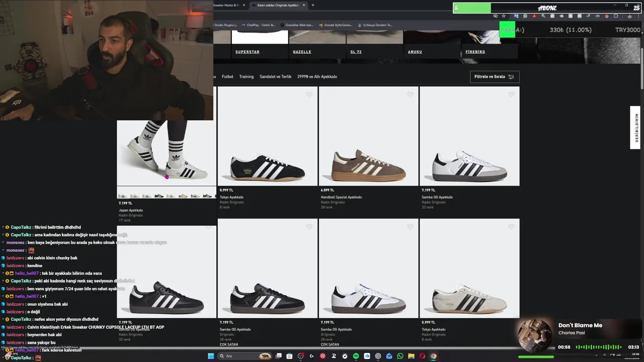Open a new browser tab
This screenshot has height=362, width=644.
tap(313, 5)
